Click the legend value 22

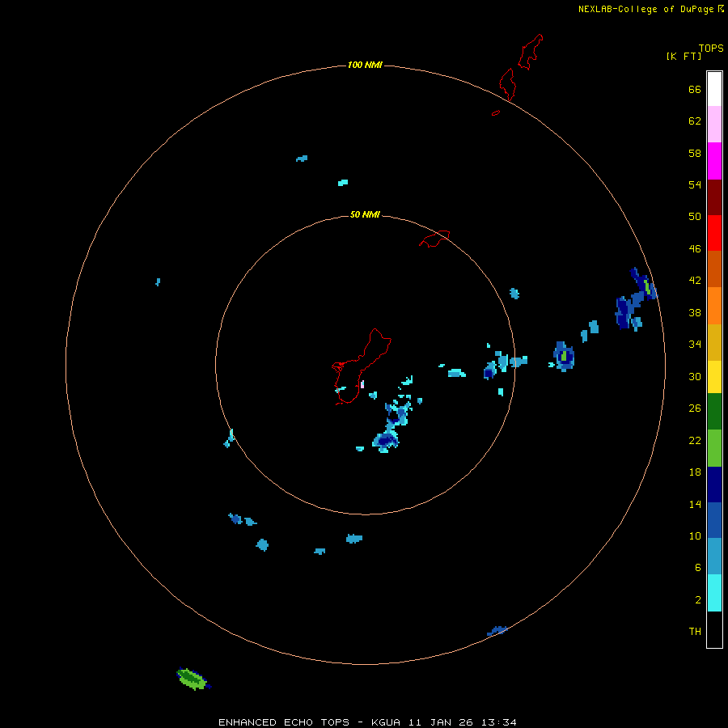(x=695, y=441)
